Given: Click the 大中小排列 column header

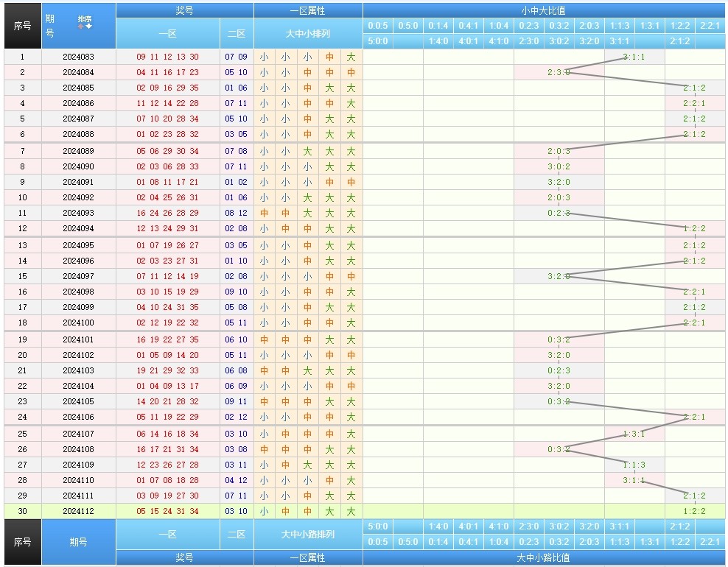Looking at the screenshot, I should [x=308, y=33].
